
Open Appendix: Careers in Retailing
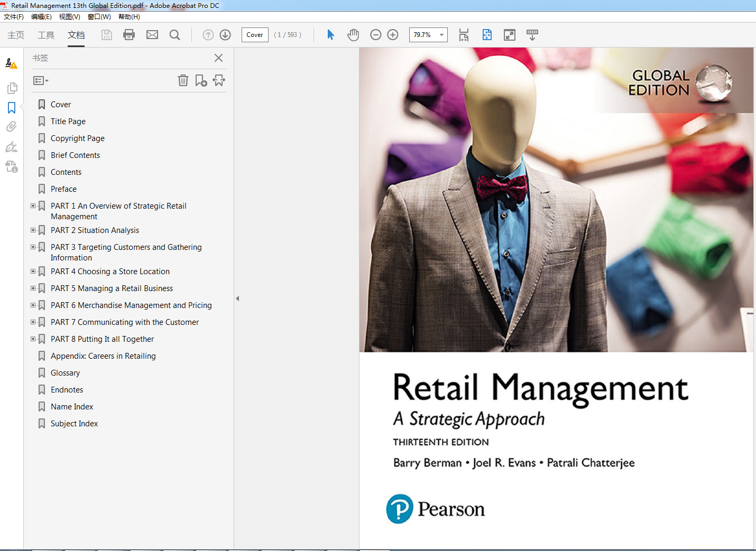click(x=103, y=356)
